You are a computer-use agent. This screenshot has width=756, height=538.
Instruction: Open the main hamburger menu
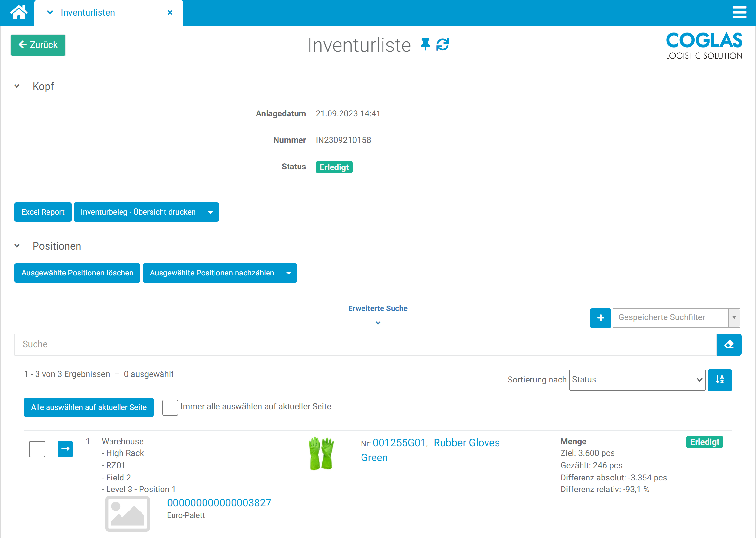tap(740, 12)
